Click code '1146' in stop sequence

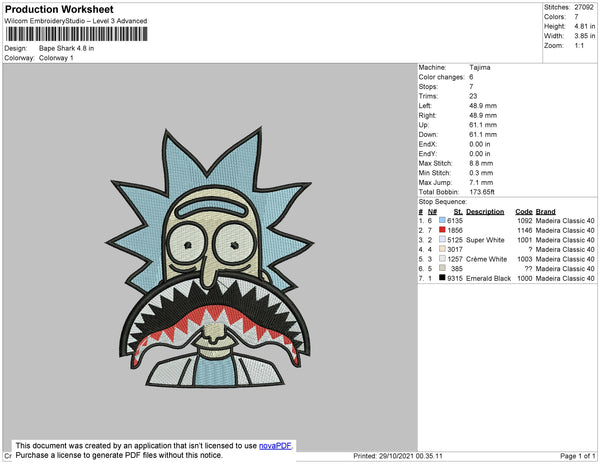pos(525,230)
